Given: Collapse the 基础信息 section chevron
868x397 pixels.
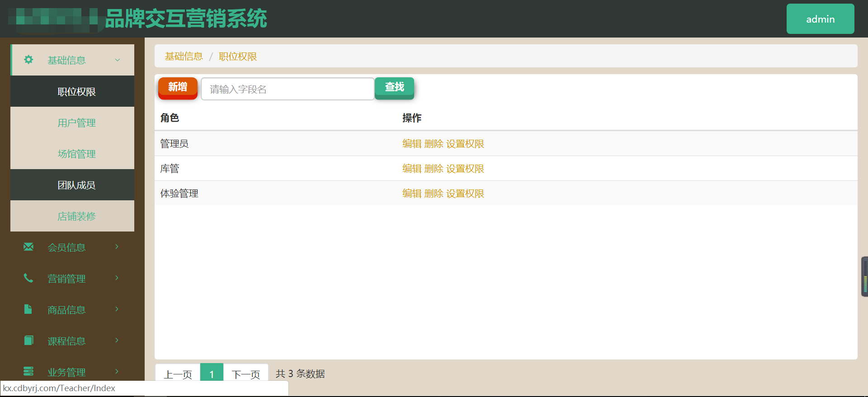Looking at the screenshot, I should click(x=118, y=60).
